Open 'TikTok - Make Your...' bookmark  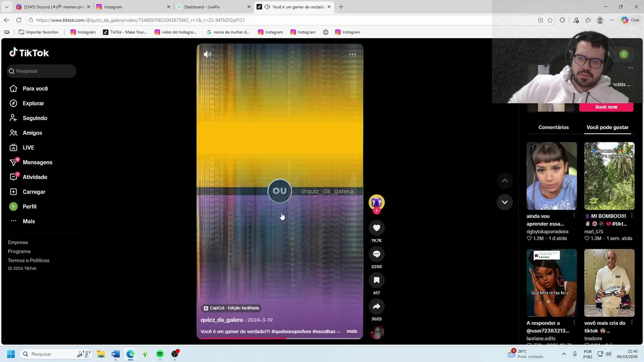125,32
